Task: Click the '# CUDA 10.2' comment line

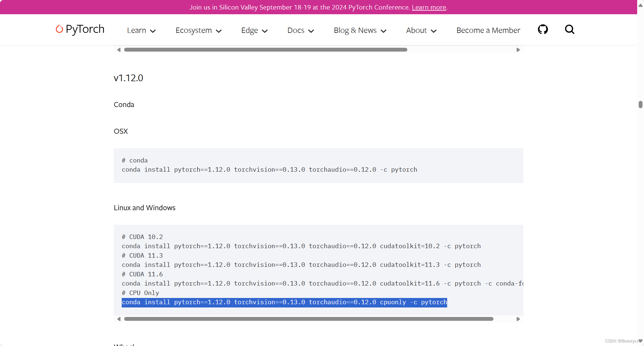Action: tap(142, 237)
